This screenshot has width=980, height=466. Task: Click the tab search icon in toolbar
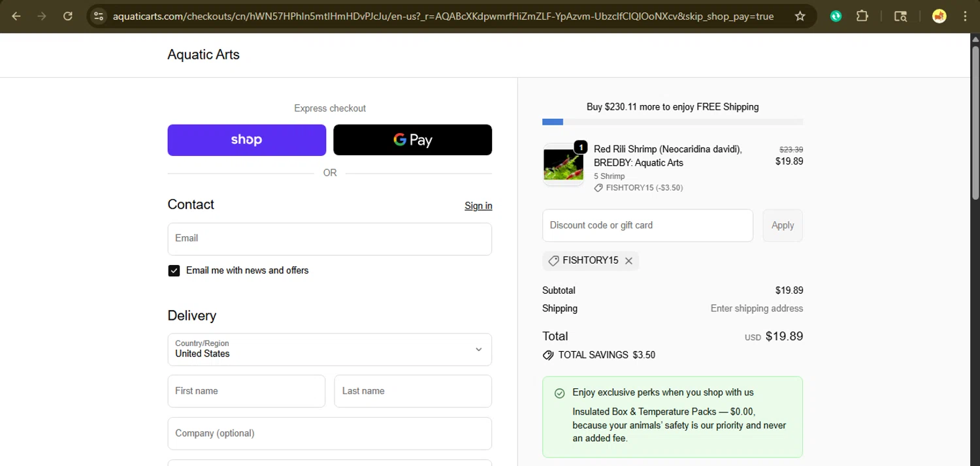[x=900, y=16]
